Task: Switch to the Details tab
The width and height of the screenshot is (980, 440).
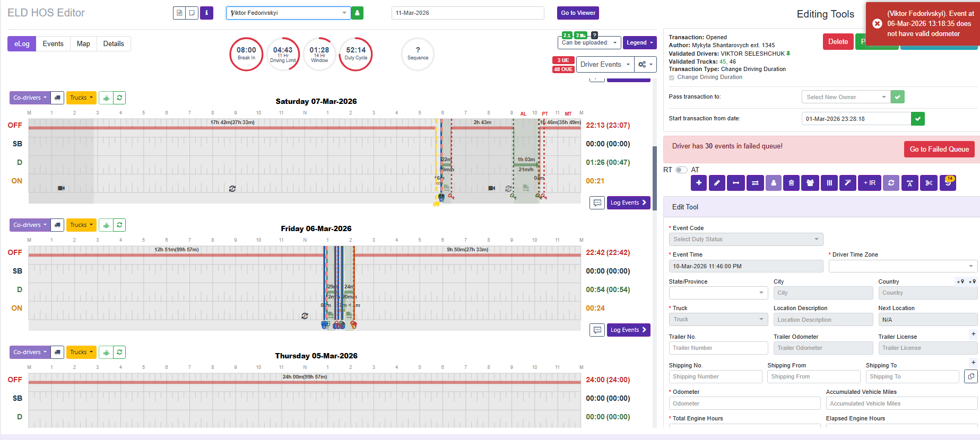Action: coord(114,43)
